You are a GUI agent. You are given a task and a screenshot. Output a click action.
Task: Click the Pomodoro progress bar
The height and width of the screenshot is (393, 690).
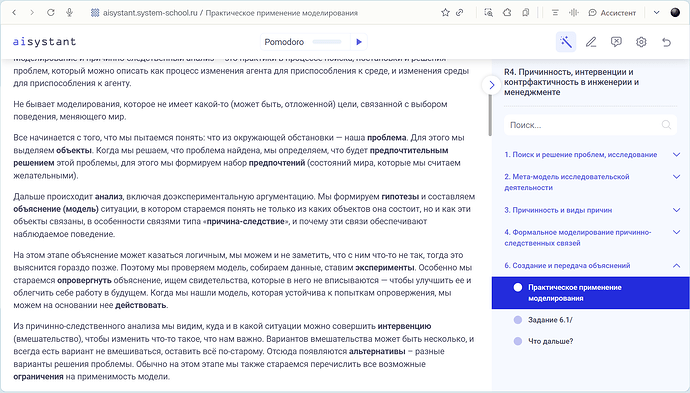pyautogui.click(x=327, y=42)
